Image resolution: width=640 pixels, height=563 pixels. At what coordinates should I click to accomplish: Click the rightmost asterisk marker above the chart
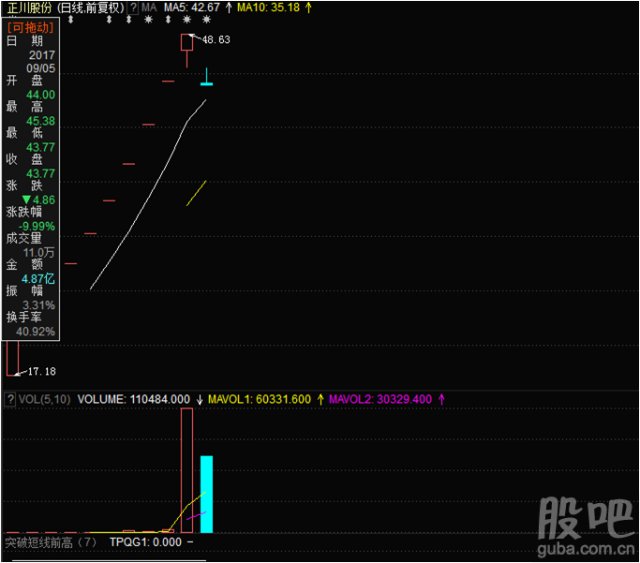206,19
